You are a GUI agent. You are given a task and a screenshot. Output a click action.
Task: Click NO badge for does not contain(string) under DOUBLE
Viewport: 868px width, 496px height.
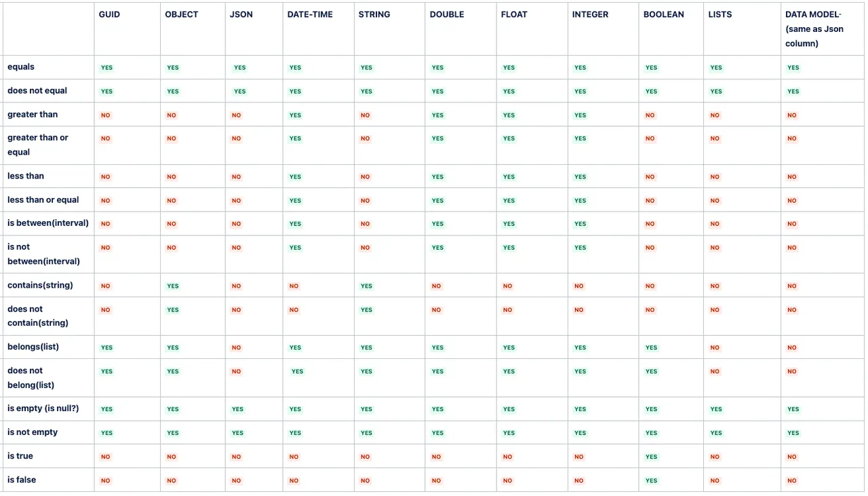[436, 310]
